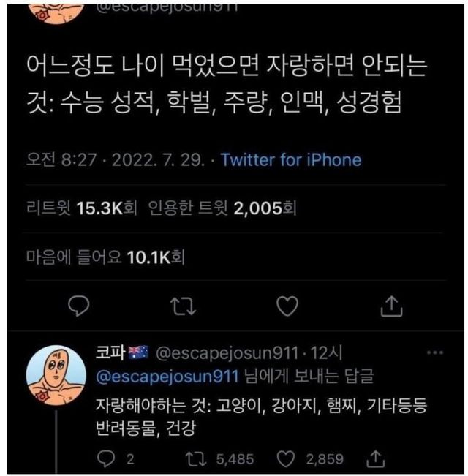
Task: Open the Twitter for iPhone source link
Action: click(291, 159)
